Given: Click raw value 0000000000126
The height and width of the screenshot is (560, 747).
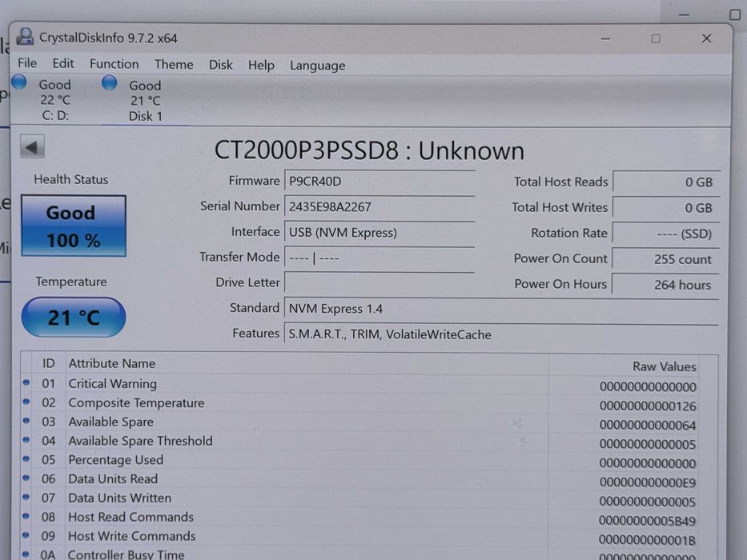Looking at the screenshot, I should click(648, 406).
